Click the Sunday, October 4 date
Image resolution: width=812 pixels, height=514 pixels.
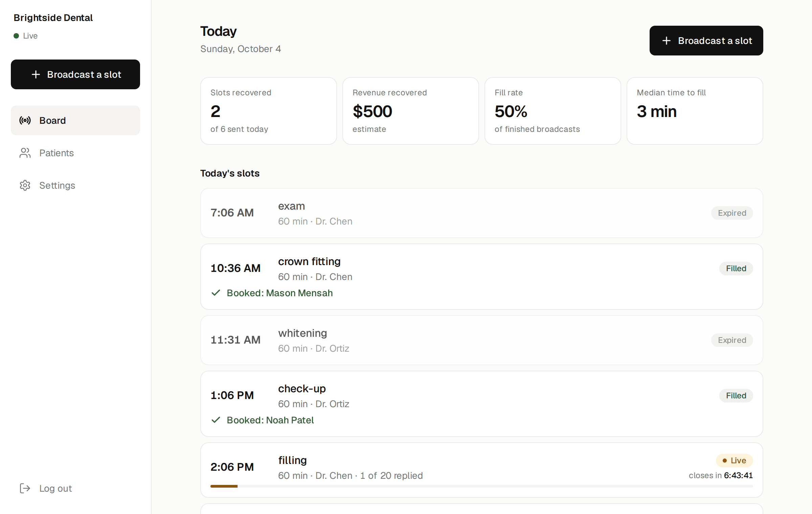click(241, 49)
